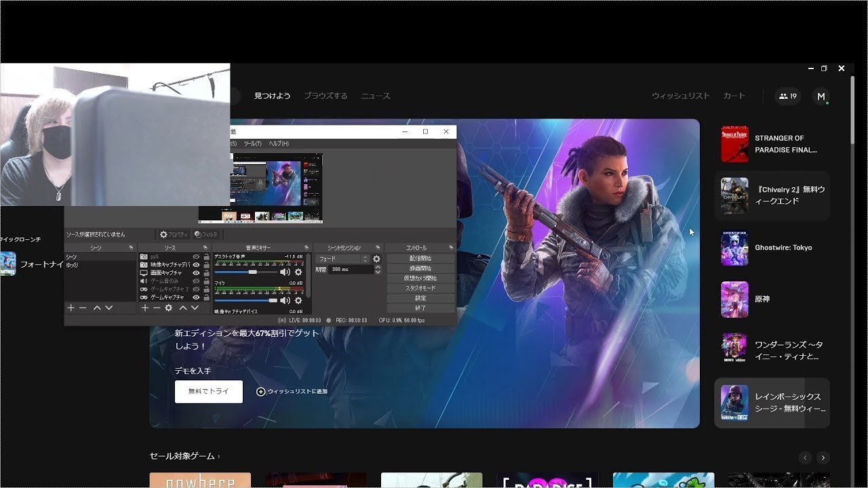Image resolution: width=868 pixels, height=488 pixels.
Task: Hide the 映像キャプチャデバイス source
Action: click(196, 265)
